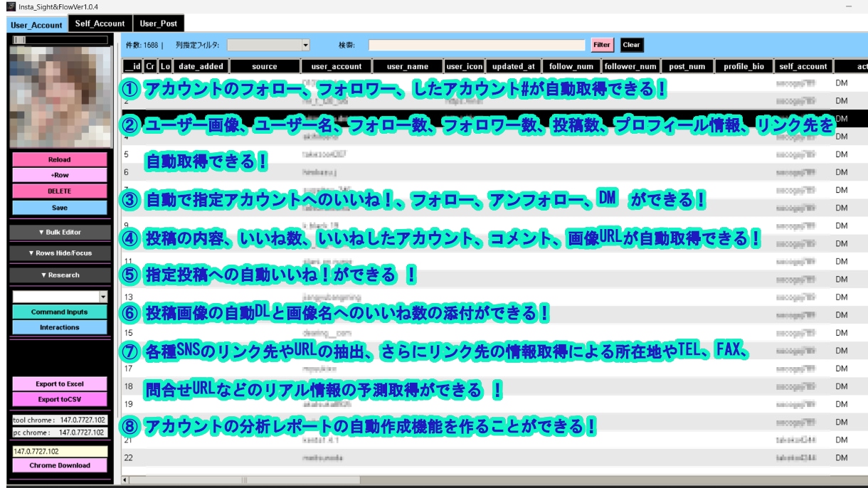Switch to the Self_Account tab
Screen dimensions: 868x488
tap(100, 23)
